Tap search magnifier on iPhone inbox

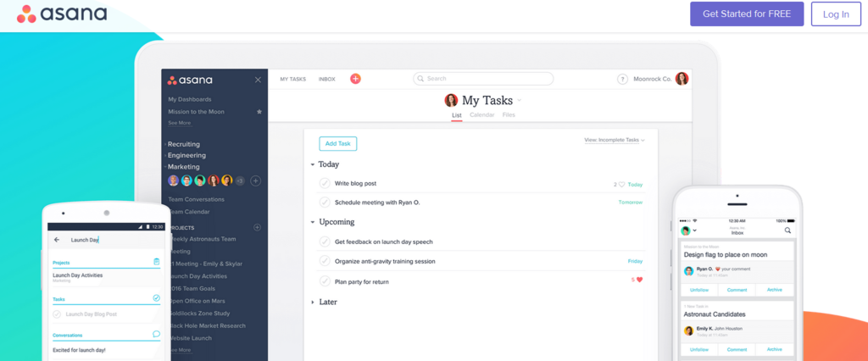(787, 230)
